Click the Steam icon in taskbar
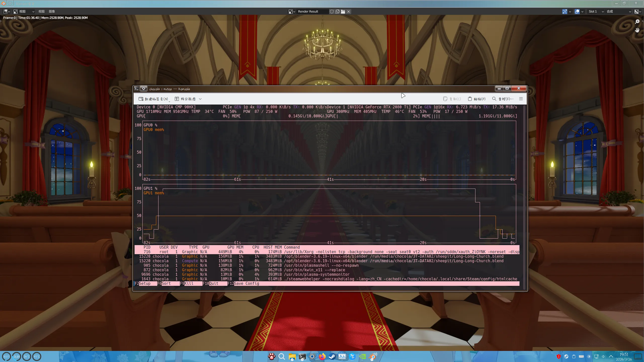Screen dimensions: 644x362 [x=332, y=356]
